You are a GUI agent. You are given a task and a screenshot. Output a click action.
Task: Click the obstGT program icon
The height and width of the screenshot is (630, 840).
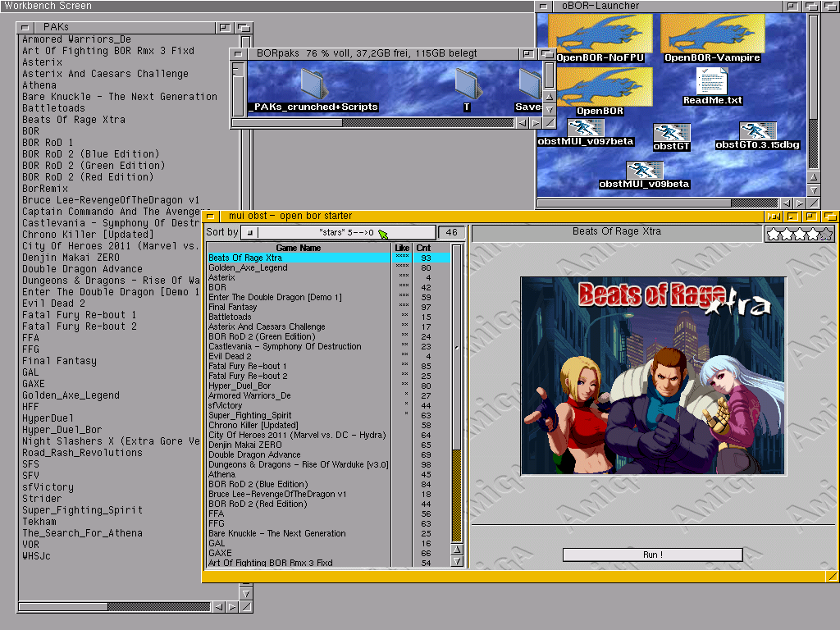tap(671, 134)
